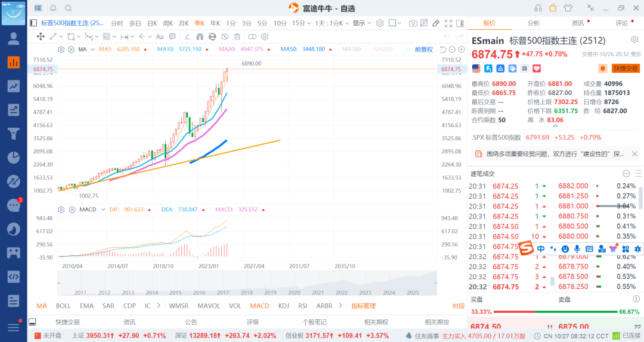Select the 月K timeframe tab
This screenshot has width=644, height=342.
click(184, 23)
